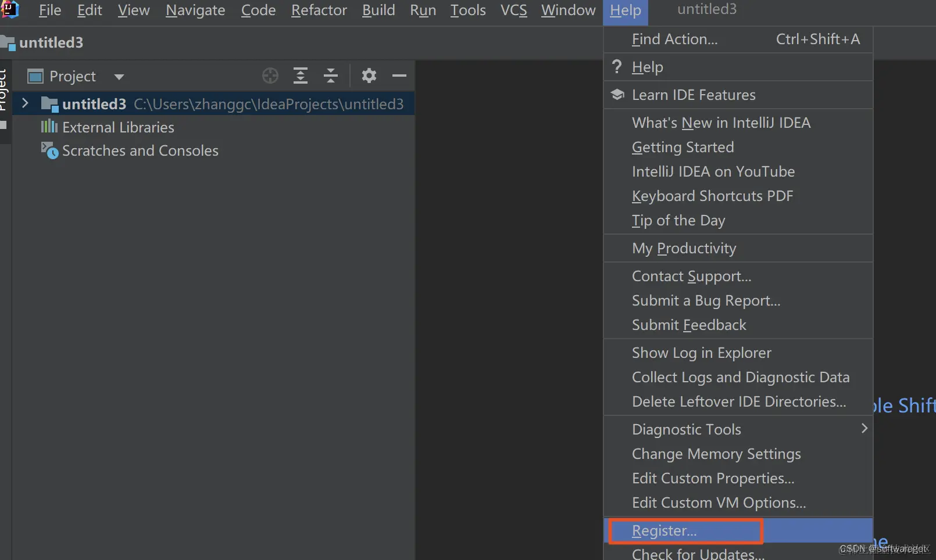Viewport: 936px width, 560px height.
Task: Close the open Help menu
Action: point(626,11)
